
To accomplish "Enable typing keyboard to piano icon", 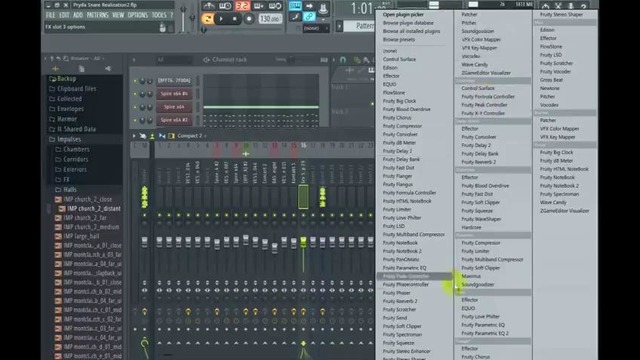I will click(295, 6).
